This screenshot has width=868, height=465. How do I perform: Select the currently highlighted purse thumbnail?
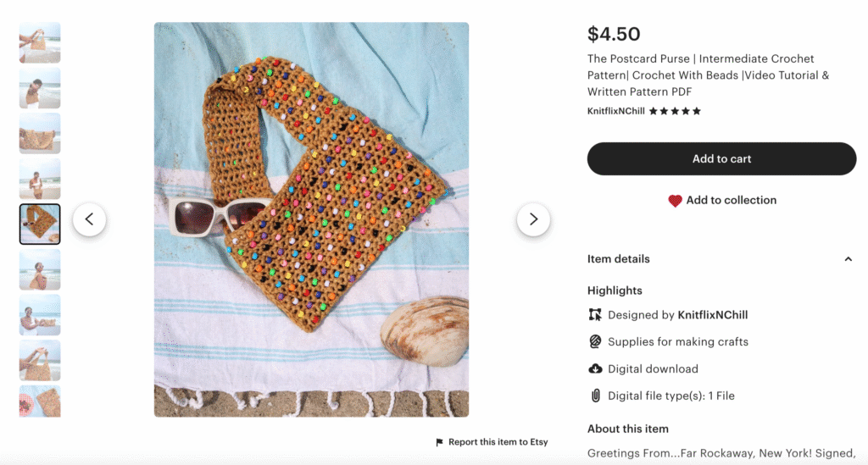point(40,224)
